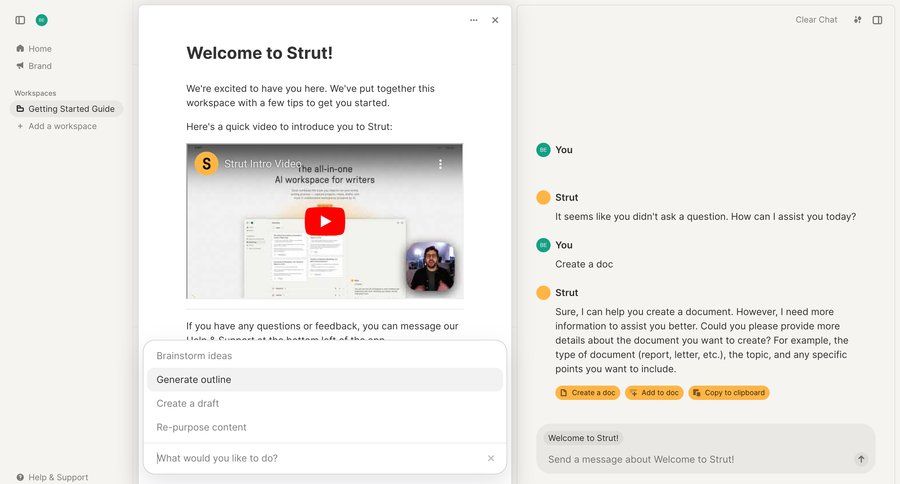
Task: Choose Brainstorm ideas option
Action: tap(325, 356)
